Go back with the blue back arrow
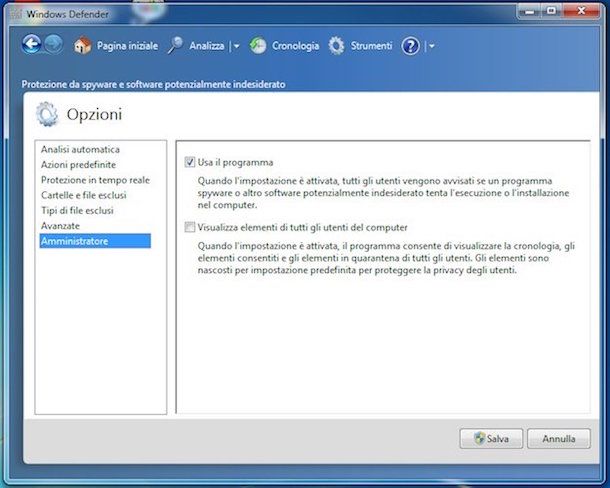The width and height of the screenshot is (610, 488). point(32,44)
